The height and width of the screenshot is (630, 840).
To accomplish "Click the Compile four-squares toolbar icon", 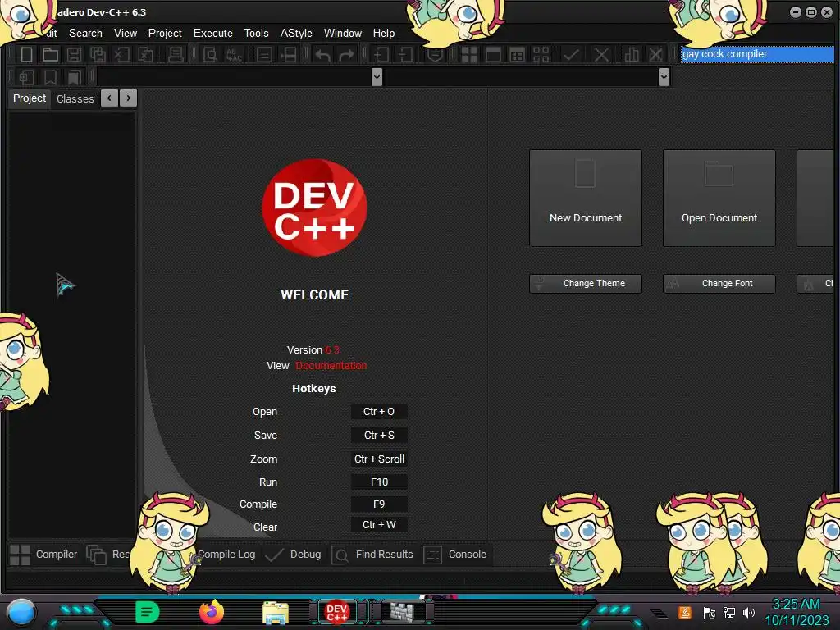I will click(469, 54).
